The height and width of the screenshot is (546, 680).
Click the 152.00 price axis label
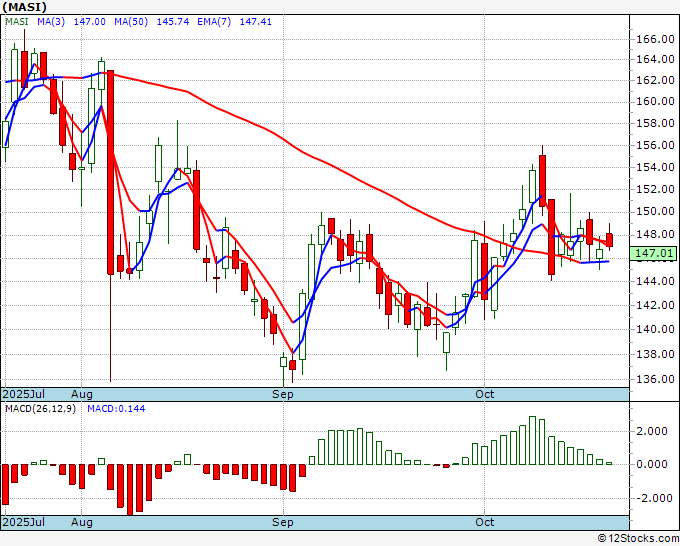tap(655, 189)
